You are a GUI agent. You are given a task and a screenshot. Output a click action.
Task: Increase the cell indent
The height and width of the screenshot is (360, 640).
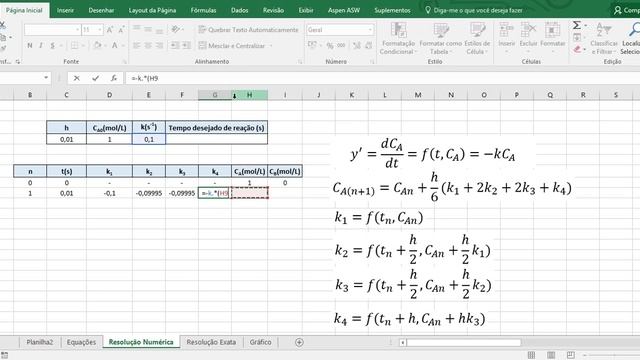(x=186, y=45)
